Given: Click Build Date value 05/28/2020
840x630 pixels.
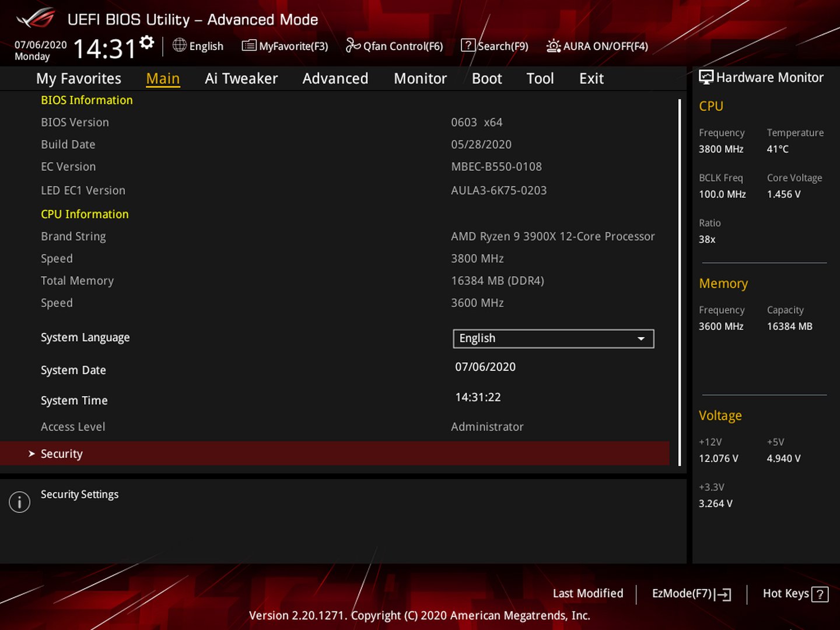Looking at the screenshot, I should tap(481, 145).
